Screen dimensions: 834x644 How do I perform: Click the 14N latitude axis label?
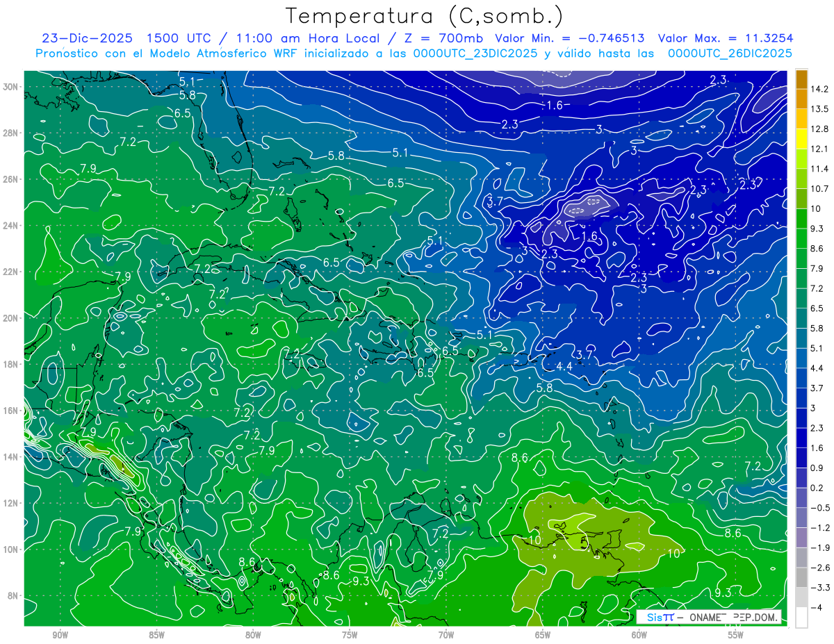[11, 456]
